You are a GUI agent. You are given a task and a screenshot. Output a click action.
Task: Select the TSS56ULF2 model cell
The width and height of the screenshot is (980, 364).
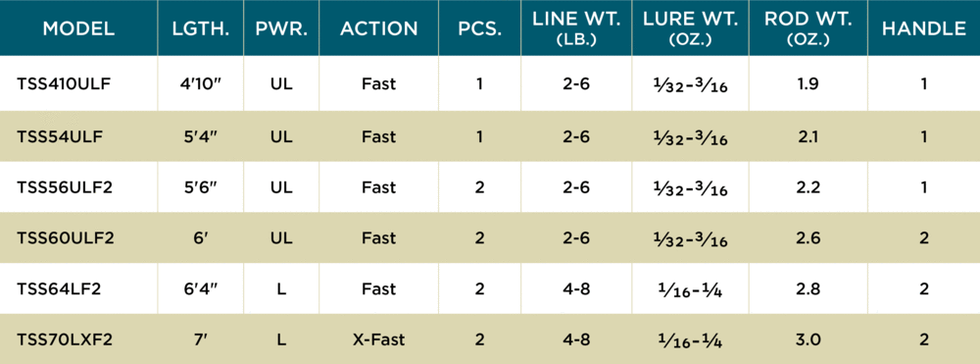click(65, 187)
